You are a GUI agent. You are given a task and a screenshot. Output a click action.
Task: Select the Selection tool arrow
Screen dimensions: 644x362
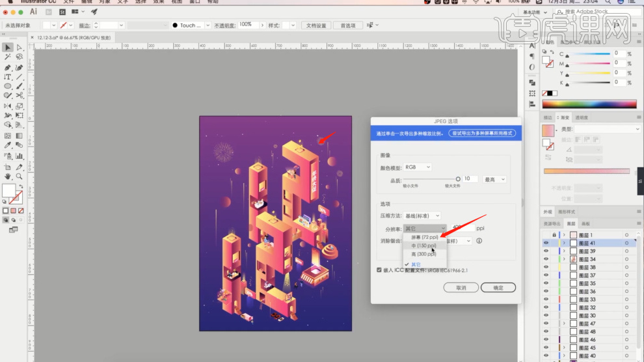point(7,48)
